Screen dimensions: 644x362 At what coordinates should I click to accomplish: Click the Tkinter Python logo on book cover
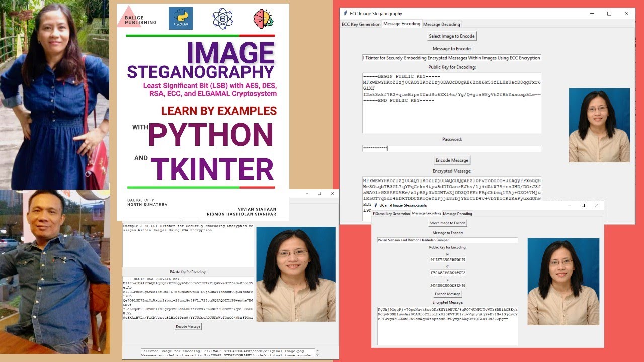pyautogui.click(x=181, y=18)
